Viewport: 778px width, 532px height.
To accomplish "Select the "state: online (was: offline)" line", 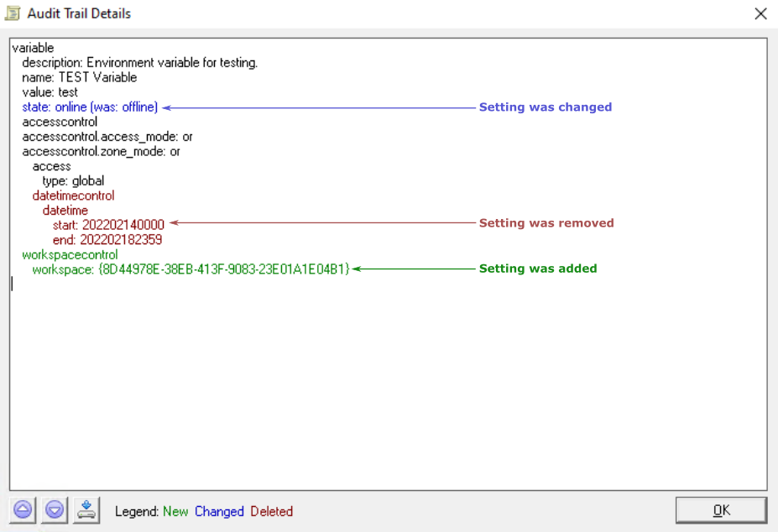I will 89,107.
